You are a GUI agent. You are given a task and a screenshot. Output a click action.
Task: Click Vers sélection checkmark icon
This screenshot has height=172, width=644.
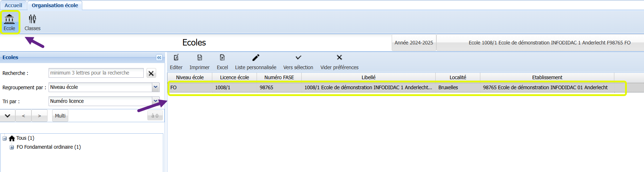click(x=298, y=58)
